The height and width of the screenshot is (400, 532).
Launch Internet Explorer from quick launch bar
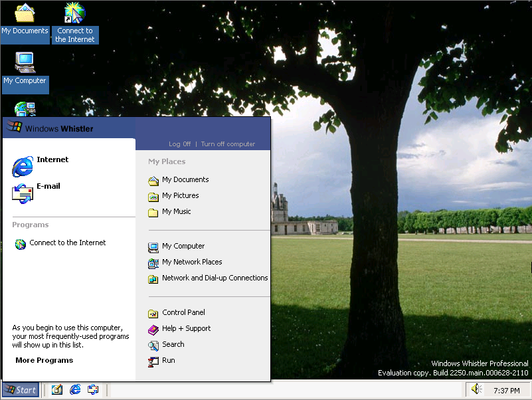[75, 389]
